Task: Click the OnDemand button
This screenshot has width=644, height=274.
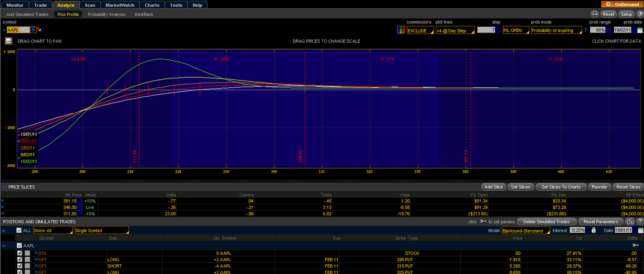Action: click(622, 4)
